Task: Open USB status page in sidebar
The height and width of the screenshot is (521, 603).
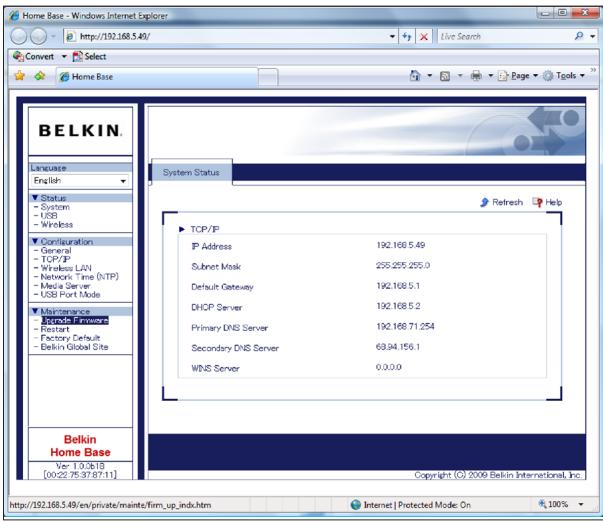Action: coord(49,216)
